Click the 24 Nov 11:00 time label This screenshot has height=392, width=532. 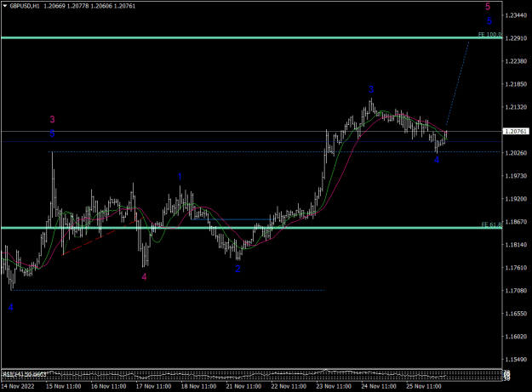click(379, 386)
